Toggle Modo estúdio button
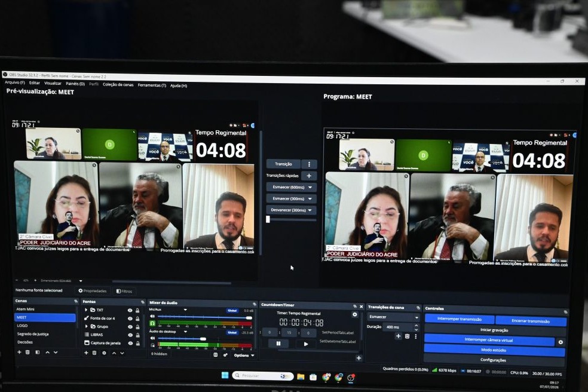 click(x=494, y=350)
